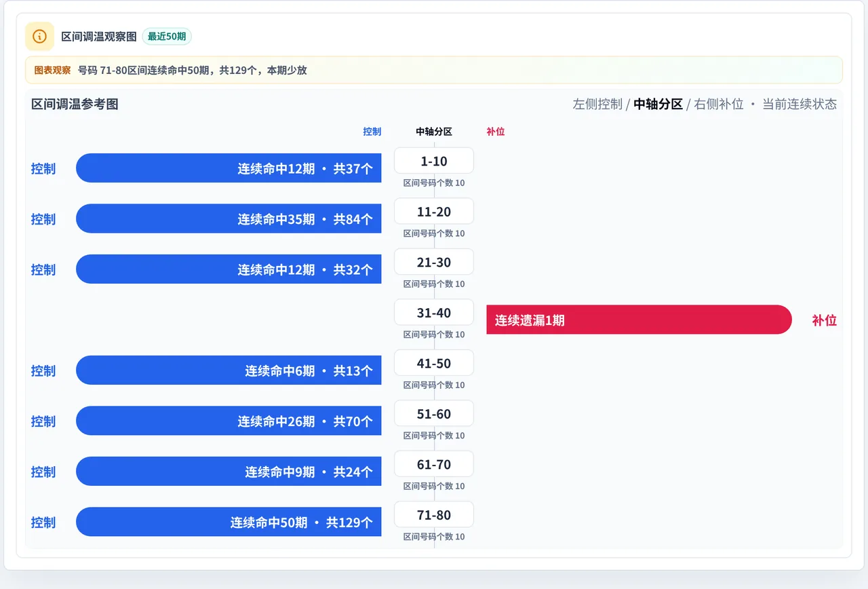Screen dimensions: 868x589
Task: Click the 中轴分区 legend text at top right
Action: coord(658,104)
